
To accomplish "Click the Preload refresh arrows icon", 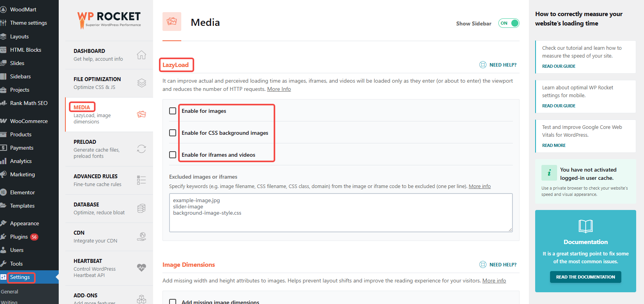I will click(141, 149).
